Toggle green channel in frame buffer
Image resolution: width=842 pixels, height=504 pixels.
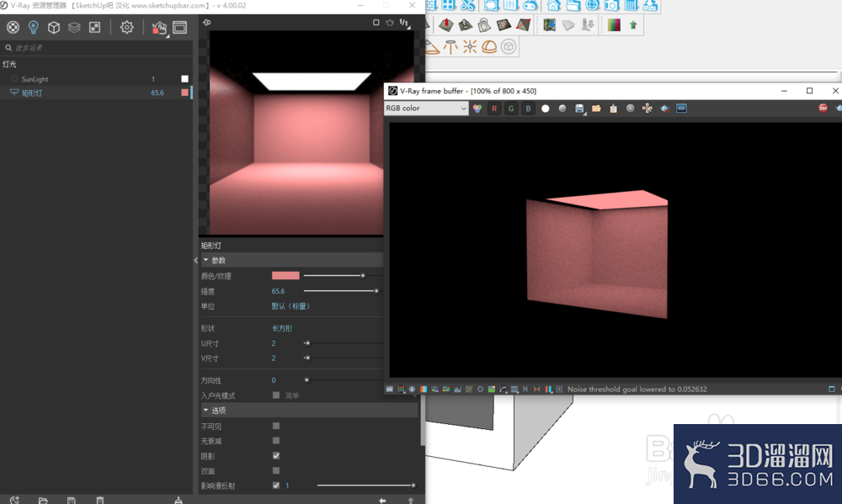point(511,109)
